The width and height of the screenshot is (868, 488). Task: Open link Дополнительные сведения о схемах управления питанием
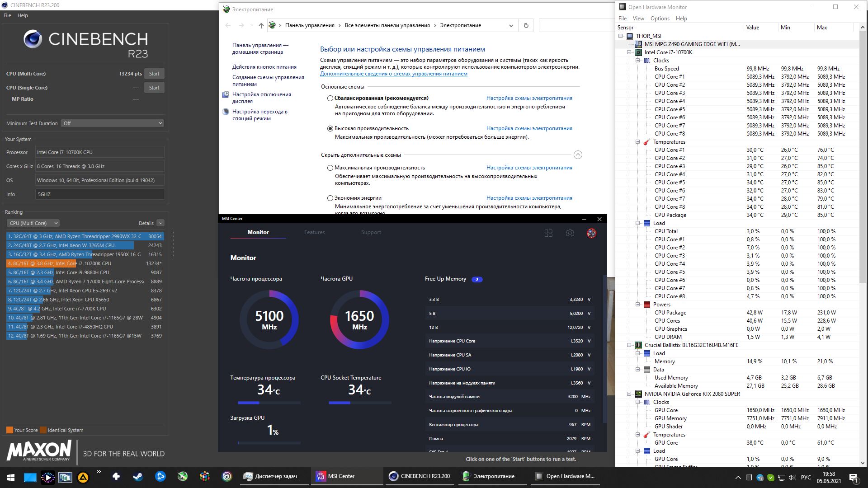[393, 74]
